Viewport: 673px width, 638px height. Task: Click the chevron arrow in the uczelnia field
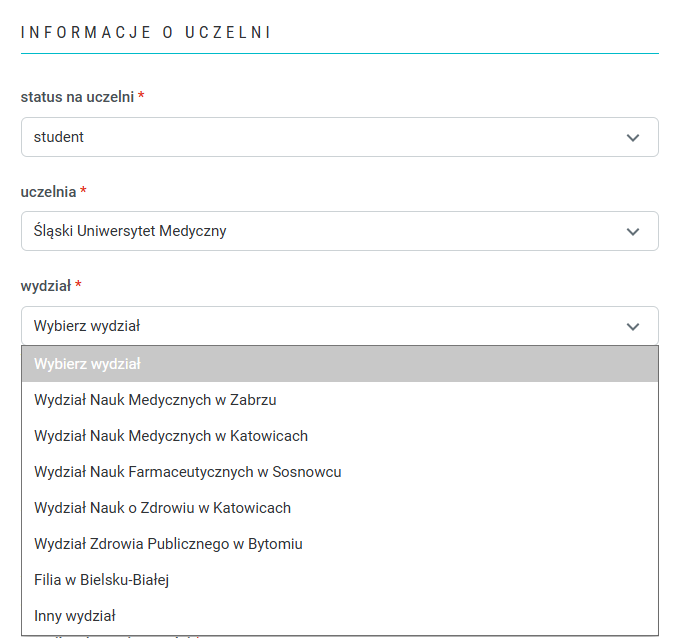pyautogui.click(x=632, y=232)
